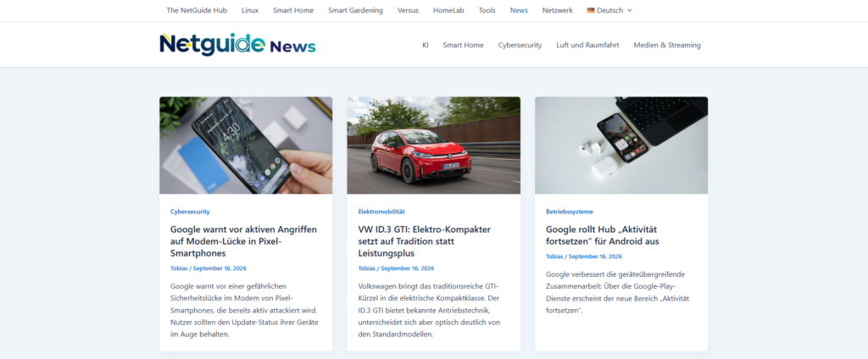Image resolution: width=868 pixels, height=359 pixels.
Task: Open the Smart Home item in top bar
Action: click(x=293, y=10)
